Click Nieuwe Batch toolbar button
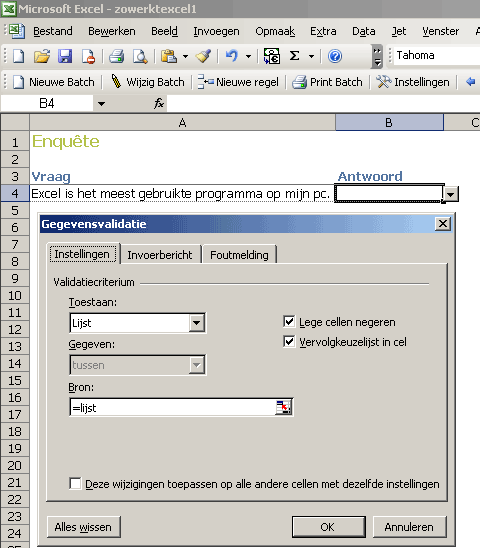Screen dimensions: 480x548 pyautogui.click(x=53, y=82)
